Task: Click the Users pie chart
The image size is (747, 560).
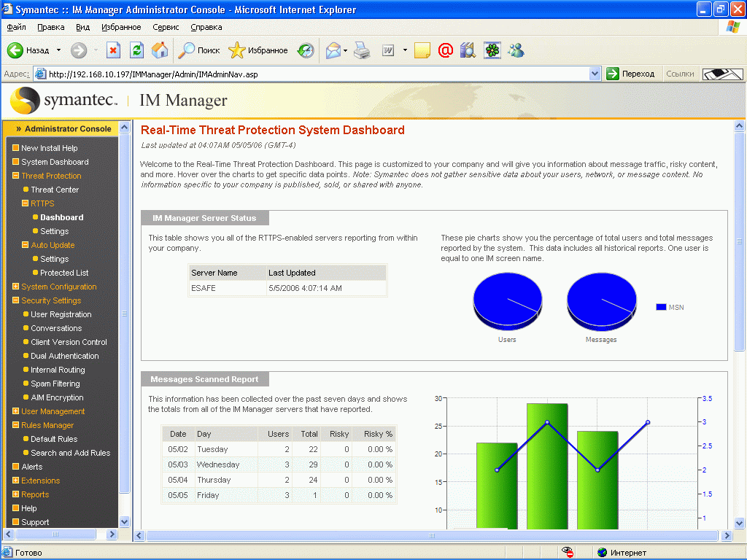Action: point(508,301)
